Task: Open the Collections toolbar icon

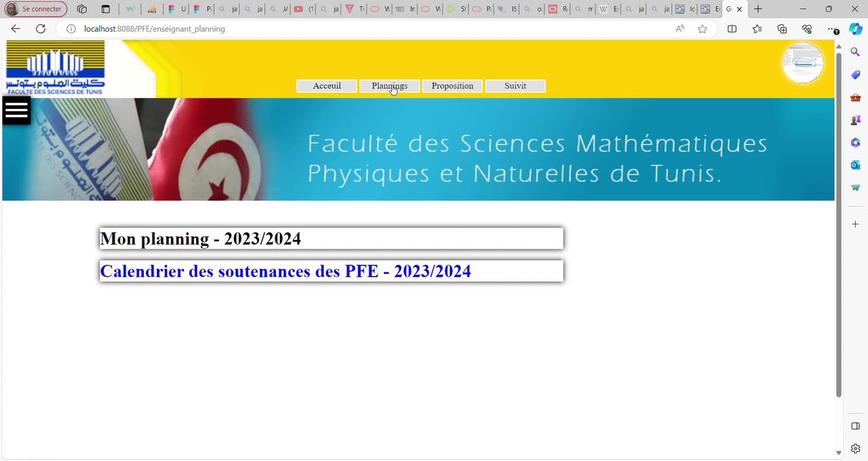Action: point(782,29)
